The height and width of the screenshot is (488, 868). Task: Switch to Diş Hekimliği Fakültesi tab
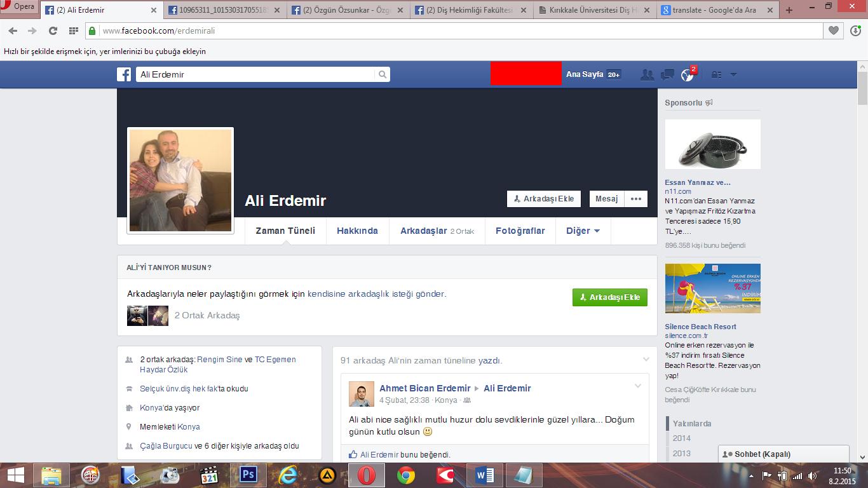click(x=471, y=10)
